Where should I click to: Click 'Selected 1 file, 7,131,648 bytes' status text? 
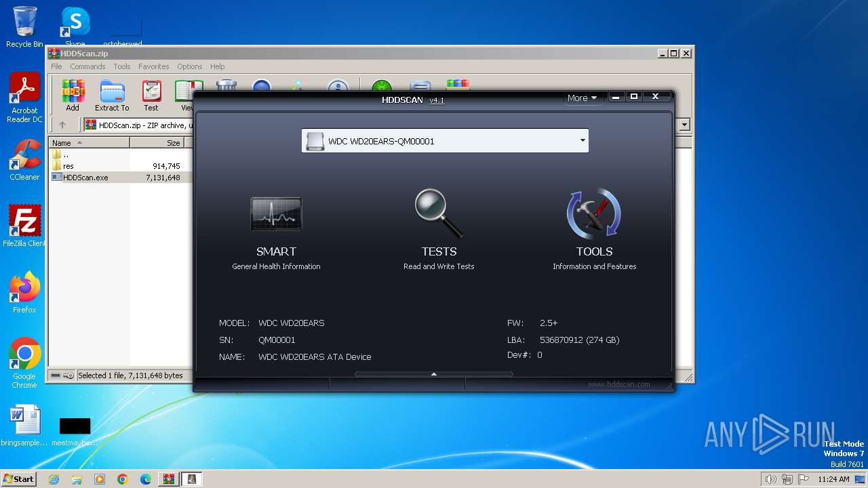[130, 375]
